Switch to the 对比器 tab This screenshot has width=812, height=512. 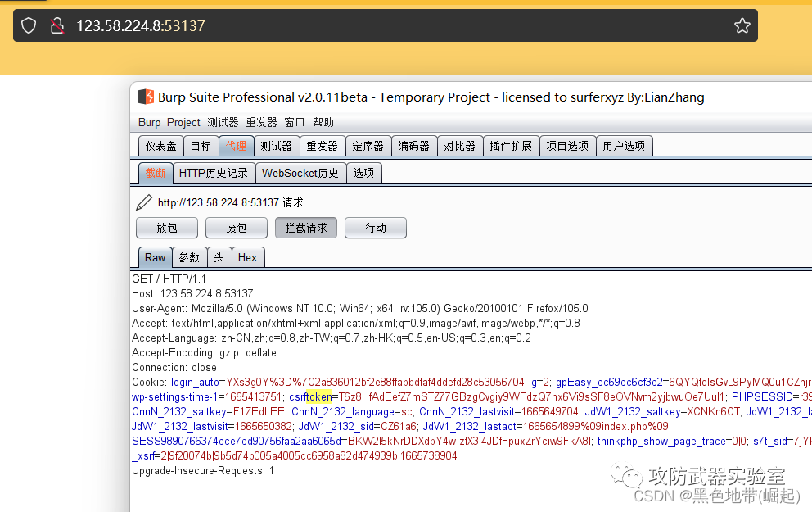pos(459,146)
